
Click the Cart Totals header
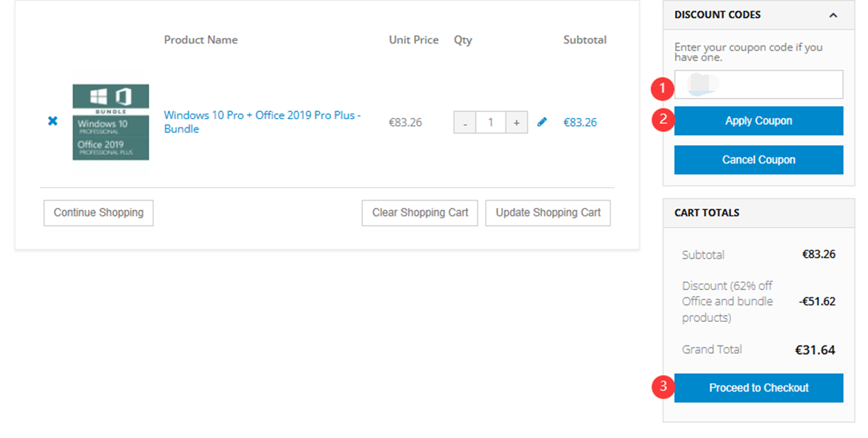(x=707, y=212)
